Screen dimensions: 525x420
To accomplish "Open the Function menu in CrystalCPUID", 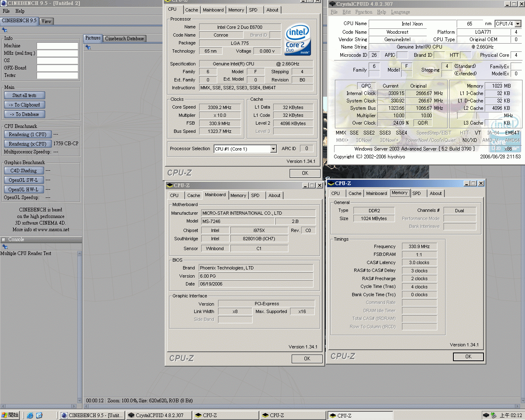I will pyautogui.click(x=363, y=12).
